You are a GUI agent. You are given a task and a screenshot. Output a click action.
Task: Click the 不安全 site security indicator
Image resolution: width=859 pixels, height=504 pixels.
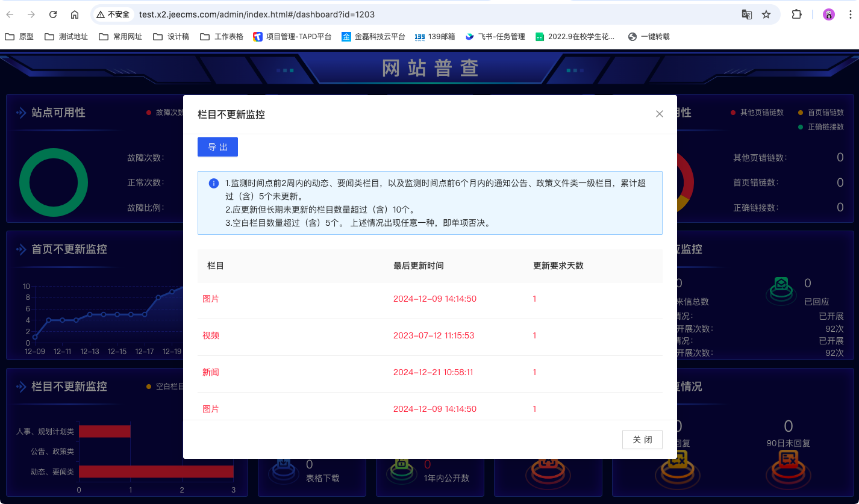coord(113,14)
